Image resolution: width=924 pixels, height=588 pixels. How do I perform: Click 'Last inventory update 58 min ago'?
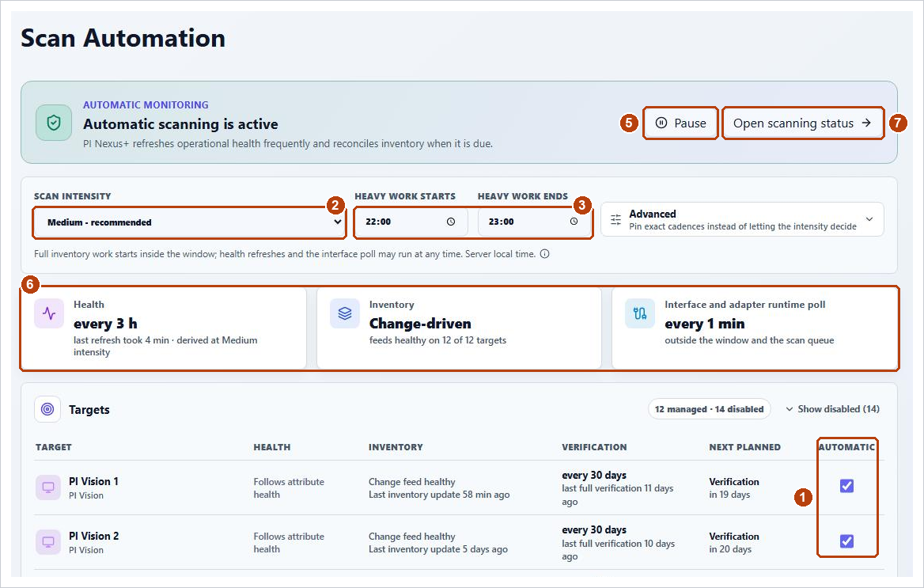click(439, 495)
